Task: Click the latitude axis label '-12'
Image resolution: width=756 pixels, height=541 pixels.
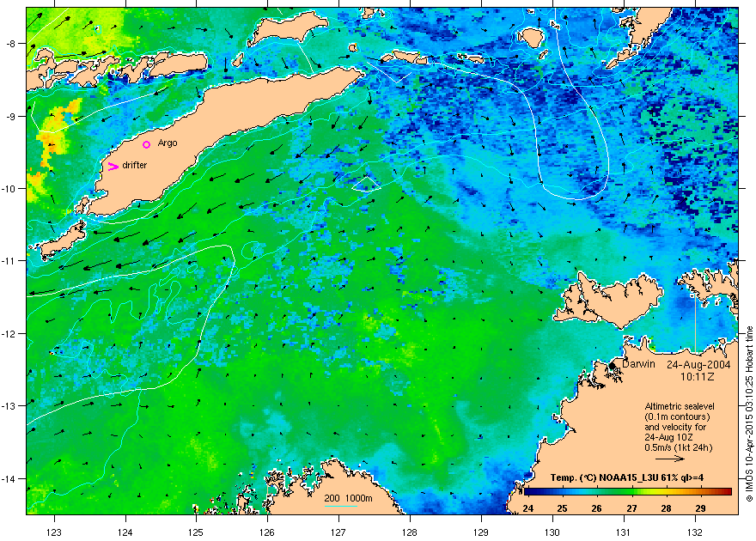Action: pyautogui.click(x=9, y=333)
